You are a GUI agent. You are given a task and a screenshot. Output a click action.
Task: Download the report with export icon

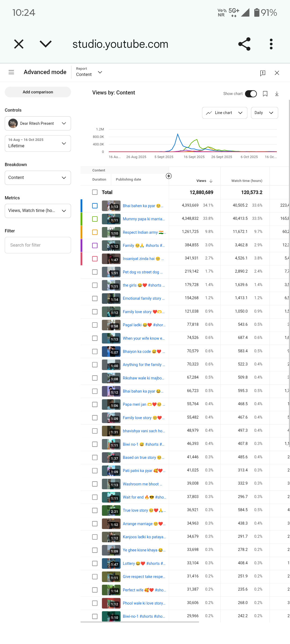[x=277, y=94]
